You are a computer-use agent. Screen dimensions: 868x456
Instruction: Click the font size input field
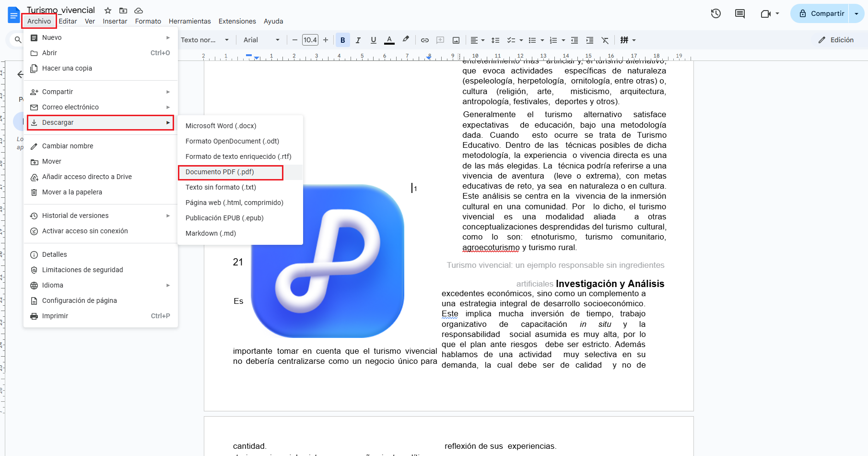tap(310, 40)
